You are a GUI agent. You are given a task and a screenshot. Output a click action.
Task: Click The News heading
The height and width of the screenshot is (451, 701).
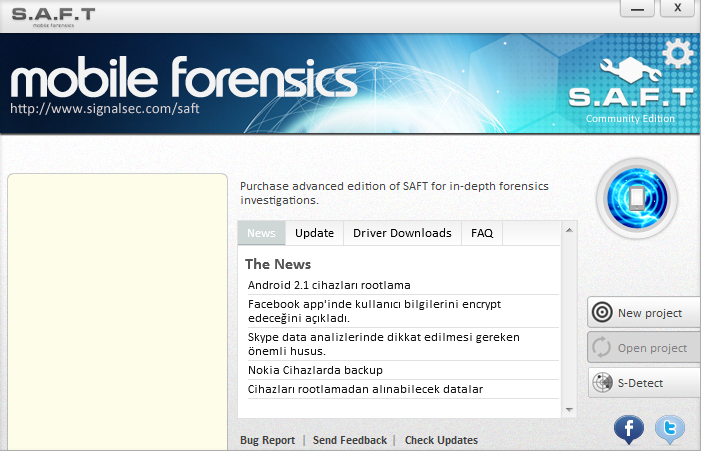[x=278, y=264]
